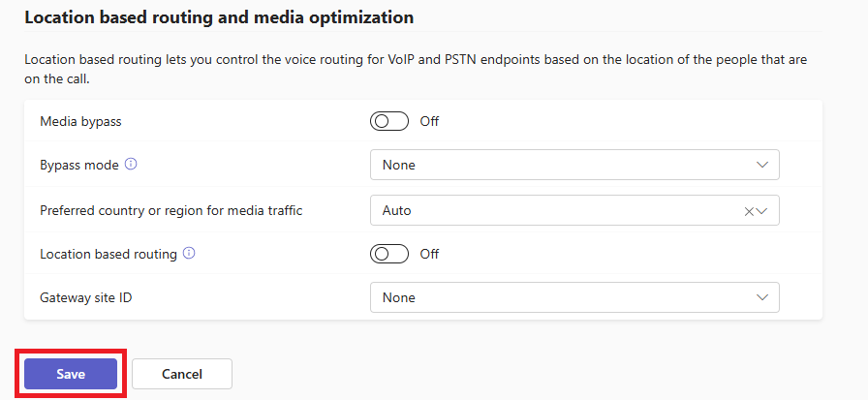Save the routing settings
Image resolution: width=868 pixels, height=400 pixels.
71,374
